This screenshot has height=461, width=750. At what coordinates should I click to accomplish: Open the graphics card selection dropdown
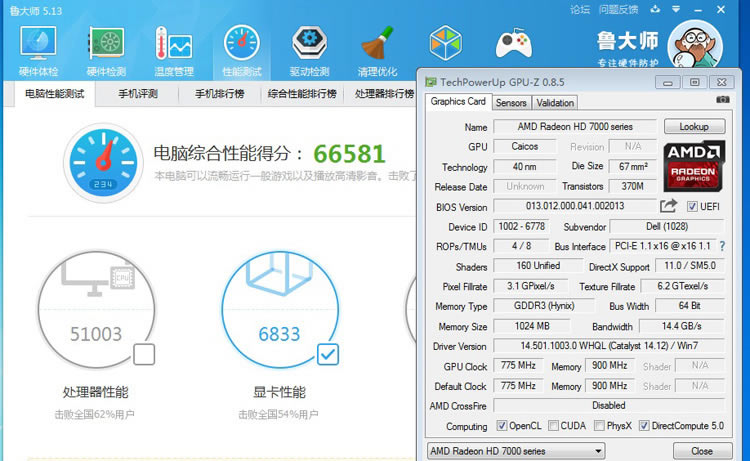516,451
